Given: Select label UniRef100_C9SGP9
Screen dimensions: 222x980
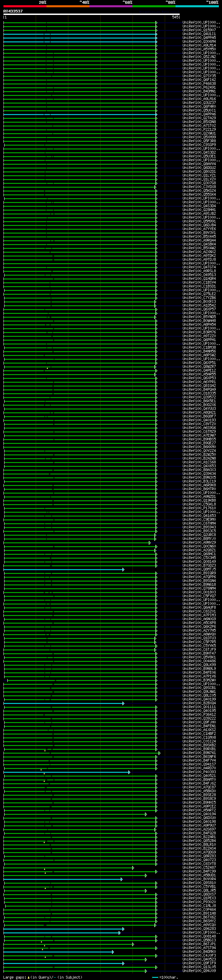Looking at the screenshot, I should [199, 145].
